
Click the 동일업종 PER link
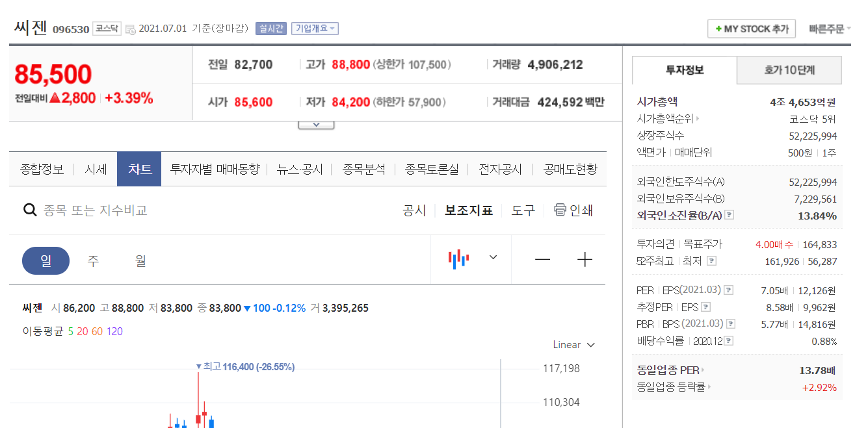pos(668,370)
